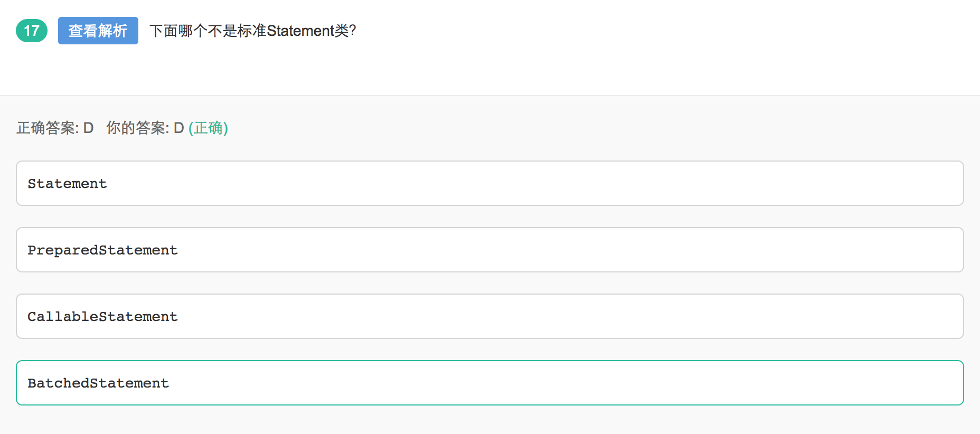
Task: Open the 查看解析 explanation button
Action: click(98, 31)
